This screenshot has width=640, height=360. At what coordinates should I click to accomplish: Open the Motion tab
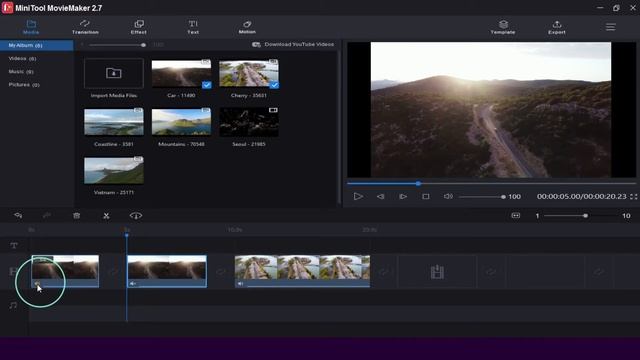pos(247,27)
